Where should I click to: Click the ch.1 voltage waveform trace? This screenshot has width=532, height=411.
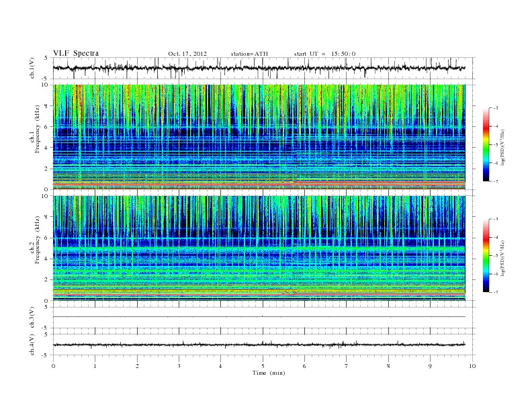click(259, 68)
